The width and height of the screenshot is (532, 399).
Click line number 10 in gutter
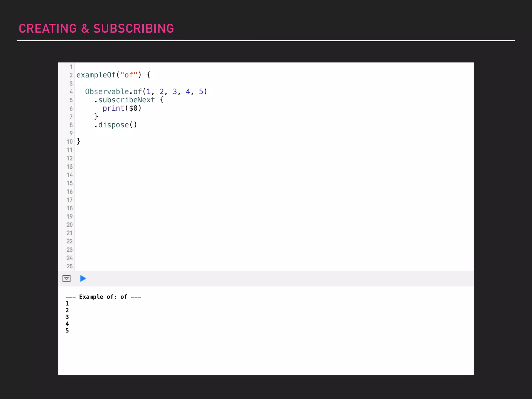(x=69, y=142)
